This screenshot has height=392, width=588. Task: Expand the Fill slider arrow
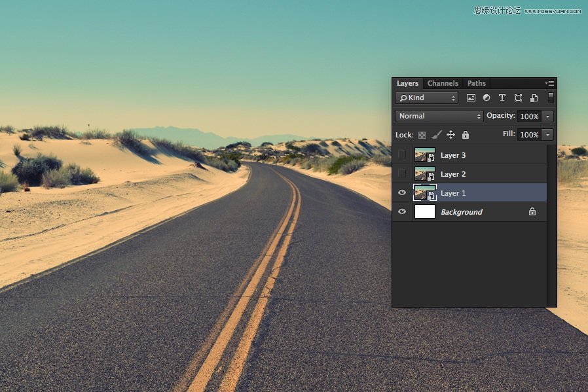click(x=547, y=135)
